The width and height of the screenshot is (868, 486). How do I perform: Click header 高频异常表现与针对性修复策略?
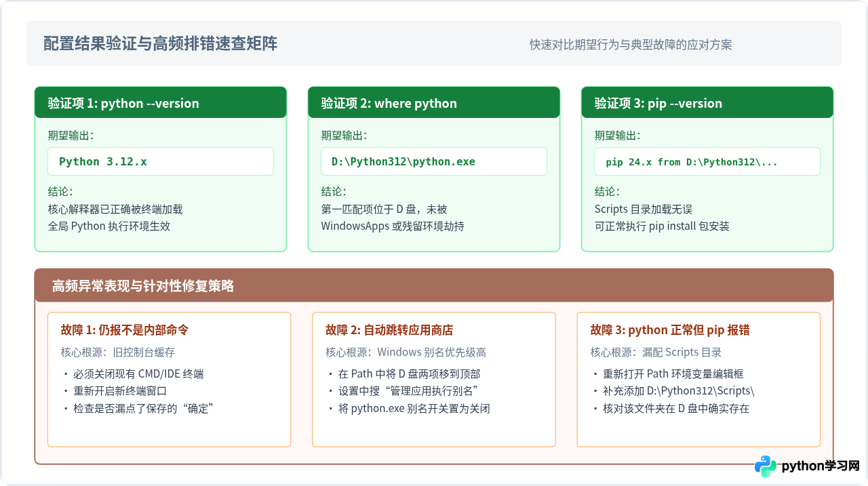(x=434, y=285)
